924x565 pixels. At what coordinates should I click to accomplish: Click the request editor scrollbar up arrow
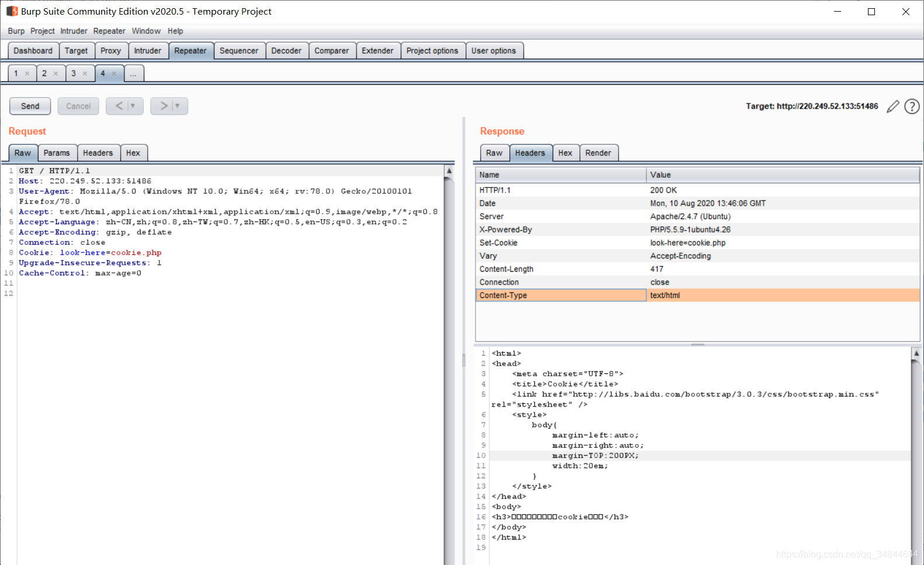click(449, 171)
